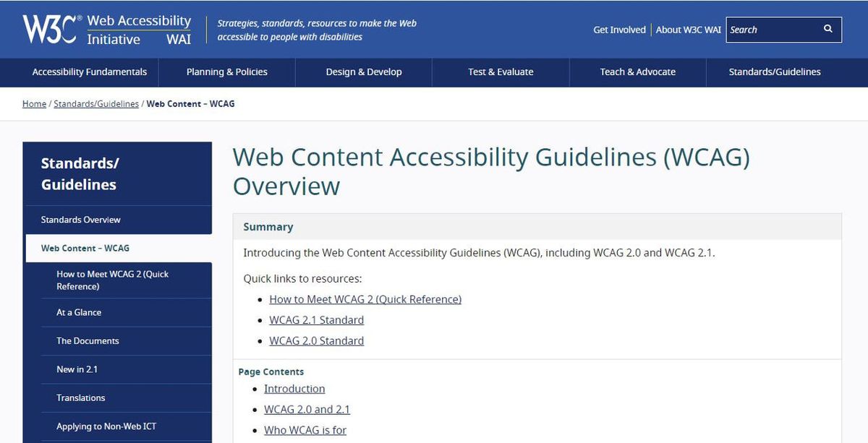The width and height of the screenshot is (868, 443).
Task: Open the WCAG 2.0 Standard link
Action: [316, 340]
